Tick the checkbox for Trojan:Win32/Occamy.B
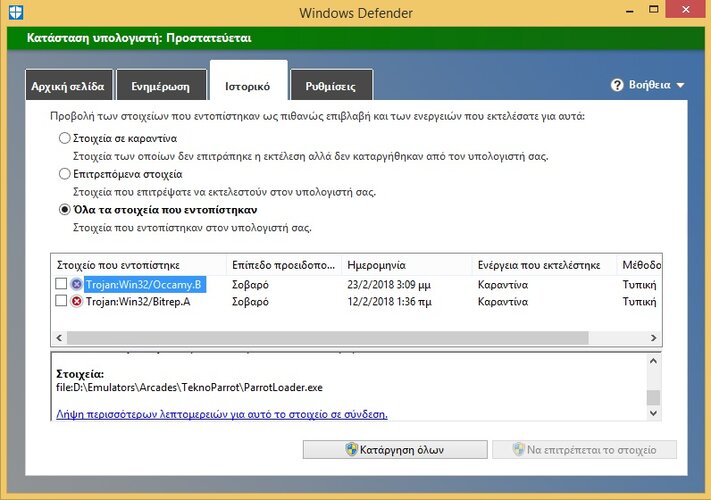 click(x=61, y=284)
